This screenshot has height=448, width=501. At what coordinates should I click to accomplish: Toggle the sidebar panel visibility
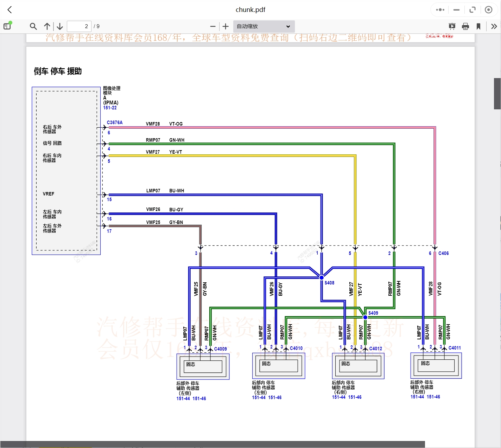pos(6,26)
